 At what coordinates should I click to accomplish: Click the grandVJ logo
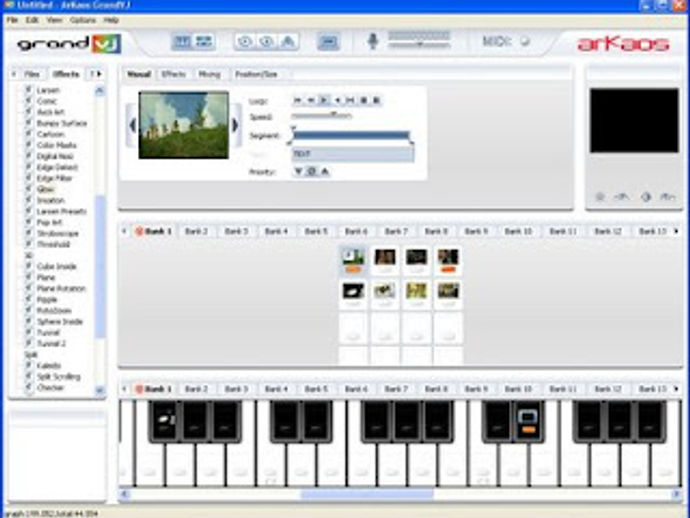(69, 44)
